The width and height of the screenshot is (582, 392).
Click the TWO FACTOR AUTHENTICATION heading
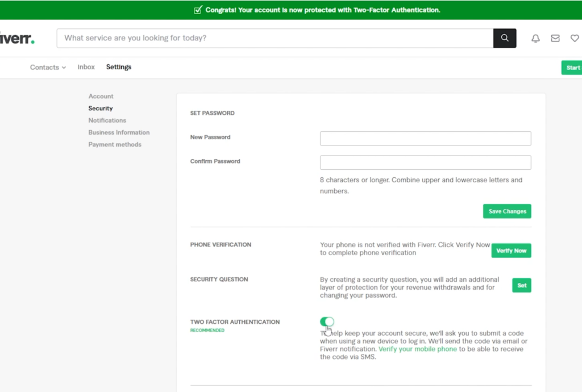coord(235,322)
